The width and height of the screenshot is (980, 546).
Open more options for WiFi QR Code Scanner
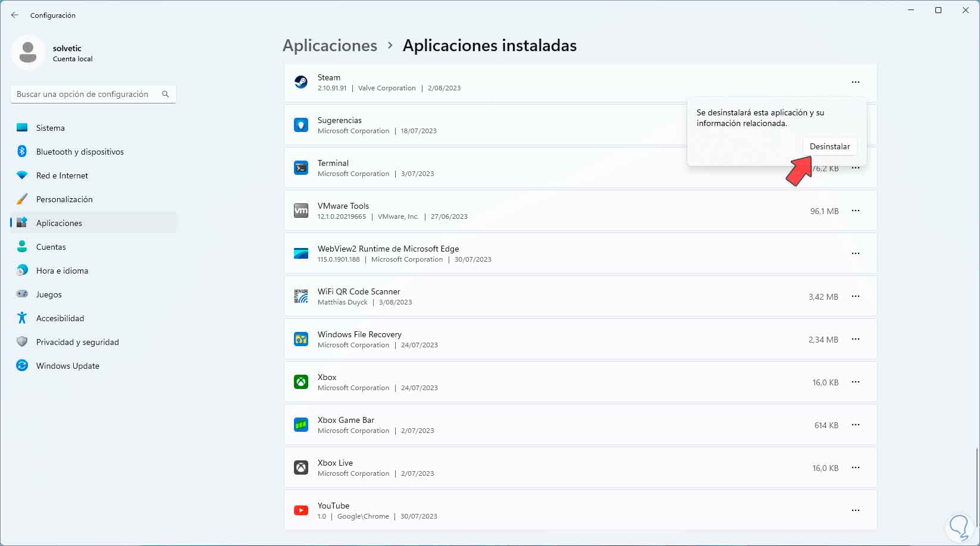tap(856, 296)
